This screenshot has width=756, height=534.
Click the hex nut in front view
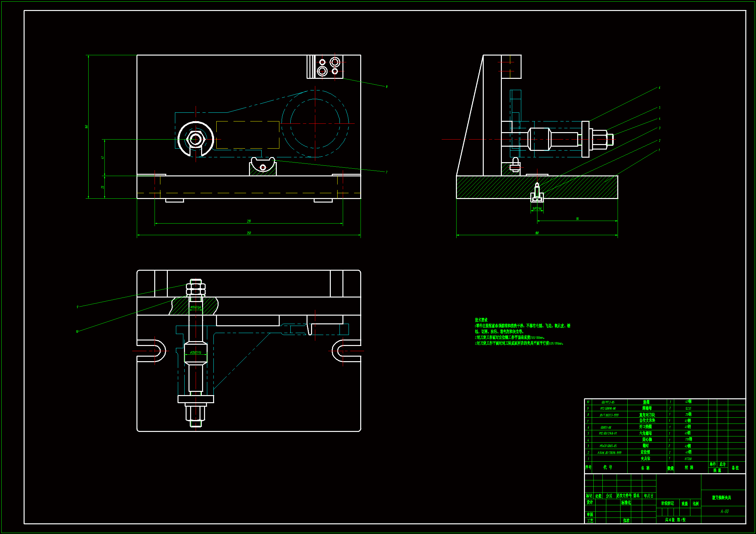pos(196,139)
